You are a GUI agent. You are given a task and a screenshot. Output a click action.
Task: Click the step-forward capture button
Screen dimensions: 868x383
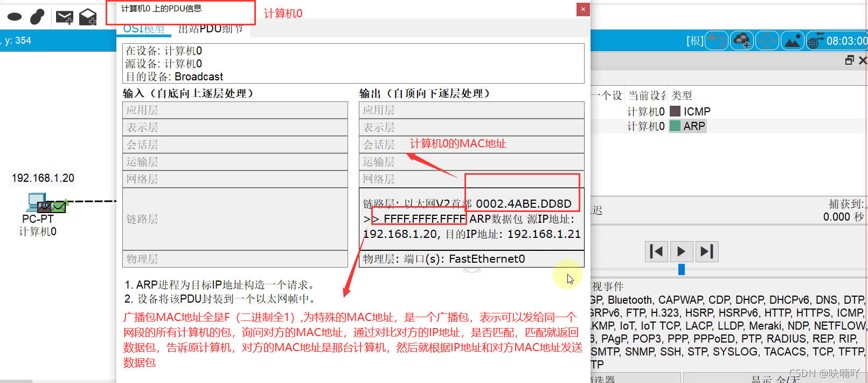[x=706, y=251]
